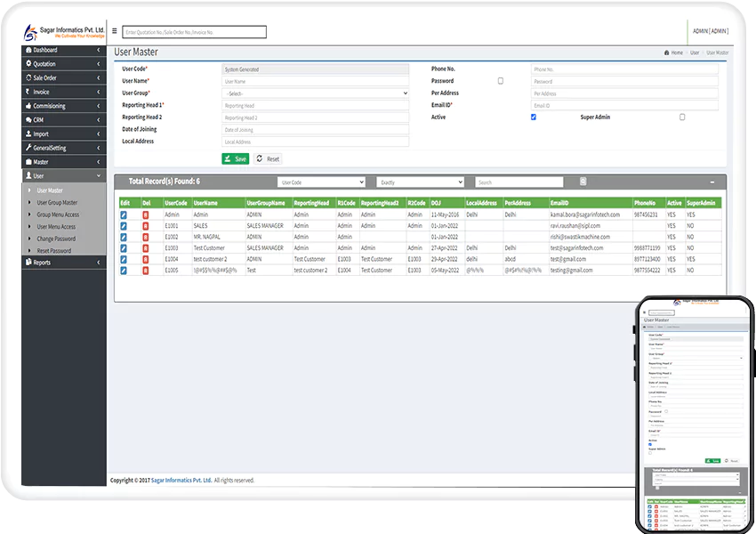The image size is (756, 534).
Task: Click the Per Address input field
Action: (x=624, y=93)
